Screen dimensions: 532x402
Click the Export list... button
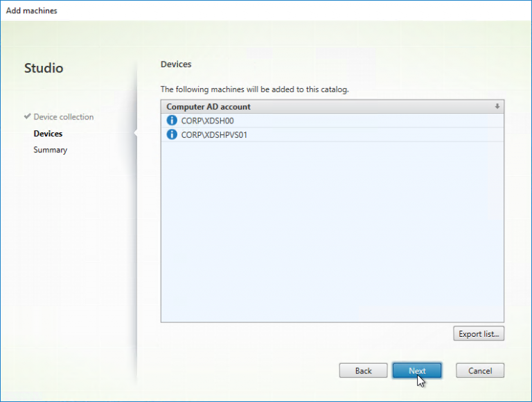click(x=479, y=334)
